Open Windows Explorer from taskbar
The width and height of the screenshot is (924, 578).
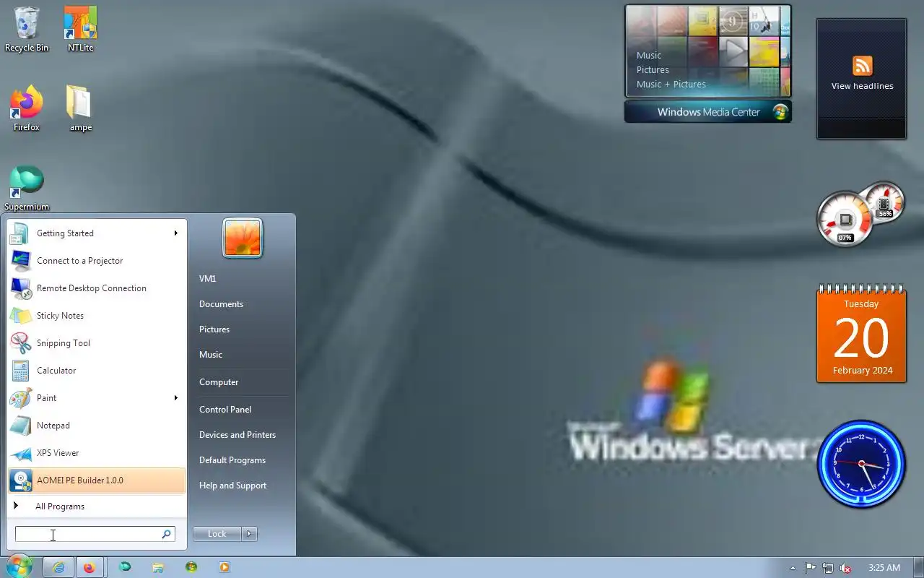coord(158,568)
